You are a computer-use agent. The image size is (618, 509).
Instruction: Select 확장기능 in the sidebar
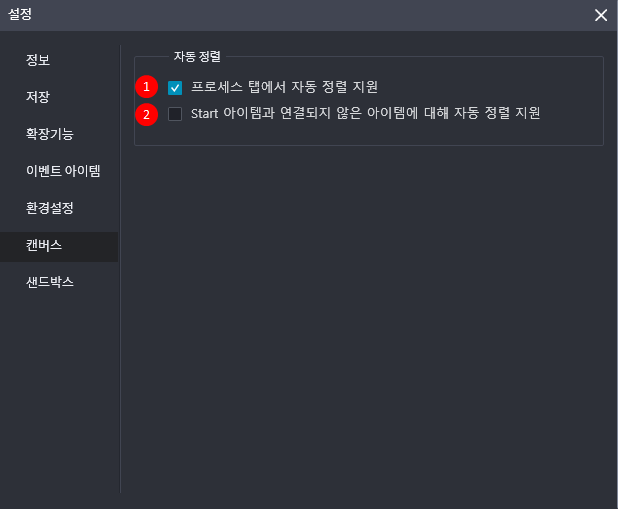point(50,134)
